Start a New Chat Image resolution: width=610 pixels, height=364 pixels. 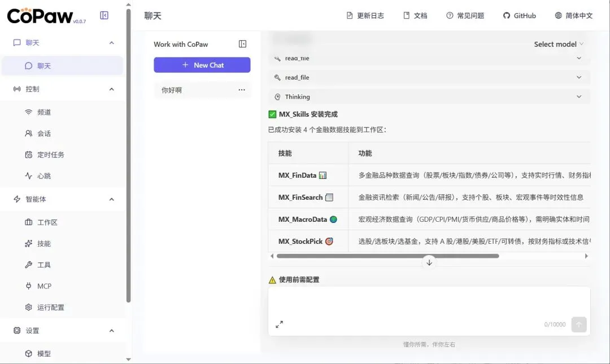point(202,65)
